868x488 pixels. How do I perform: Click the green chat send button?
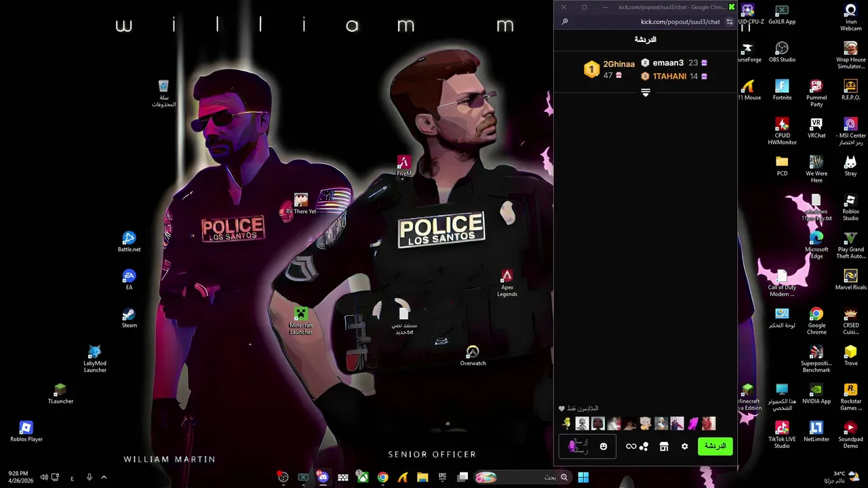715,446
